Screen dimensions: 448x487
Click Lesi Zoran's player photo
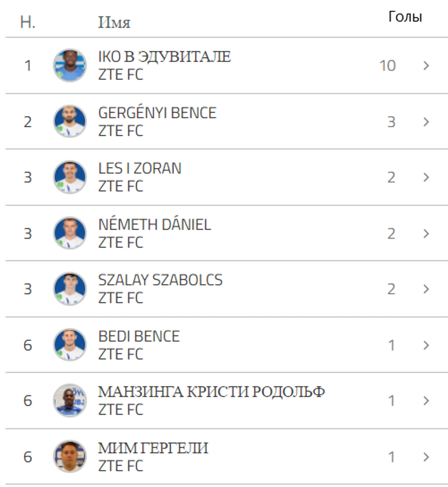point(70,177)
